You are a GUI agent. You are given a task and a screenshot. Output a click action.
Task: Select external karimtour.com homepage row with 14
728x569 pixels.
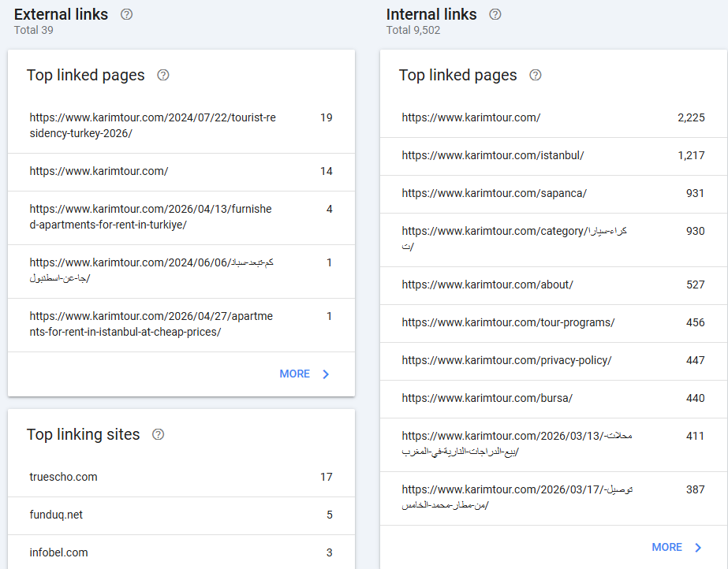pos(181,172)
